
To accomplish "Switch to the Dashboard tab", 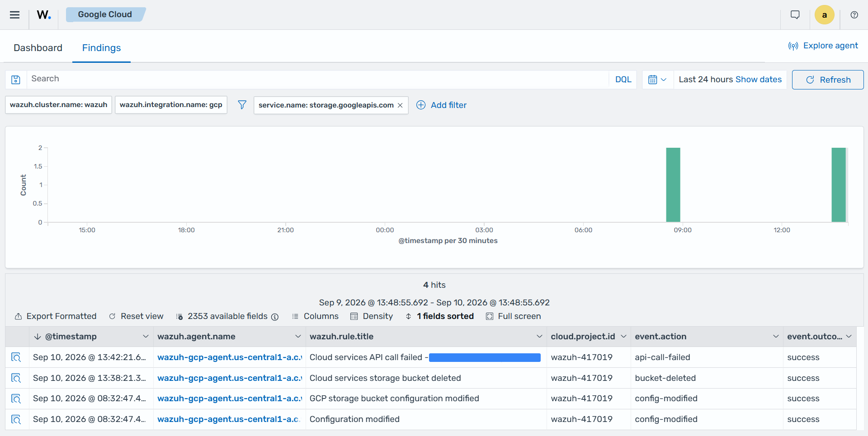I will (38, 48).
